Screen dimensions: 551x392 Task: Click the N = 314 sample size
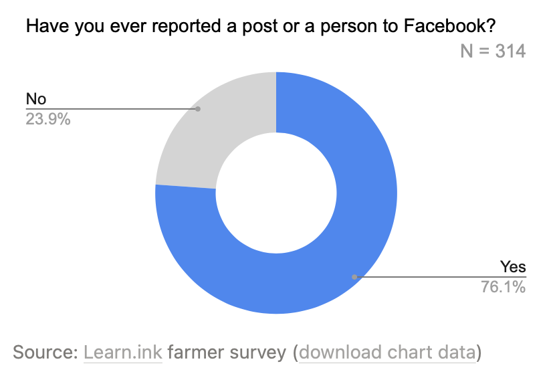tap(493, 52)
